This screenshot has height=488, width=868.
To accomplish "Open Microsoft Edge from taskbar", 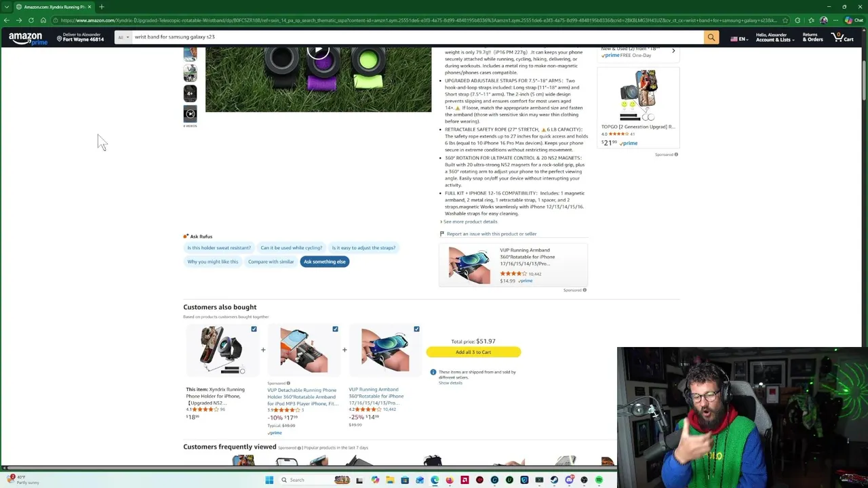I will 435,480.
